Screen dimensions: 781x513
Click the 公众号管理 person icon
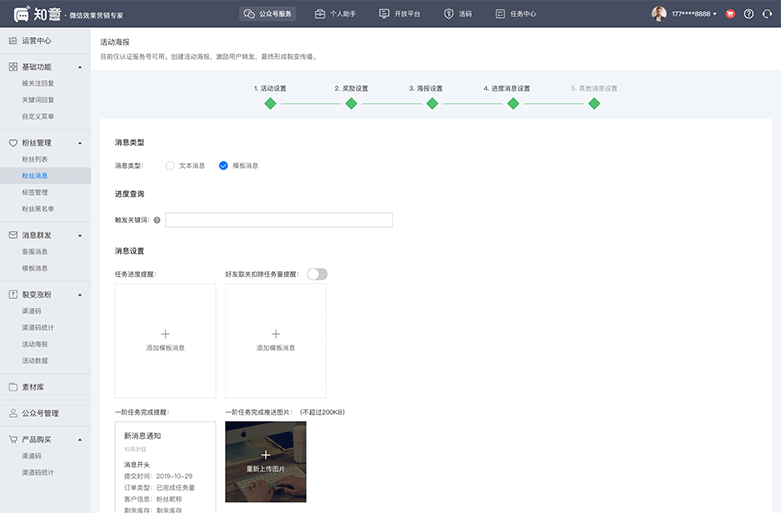(x=13, y=413)
